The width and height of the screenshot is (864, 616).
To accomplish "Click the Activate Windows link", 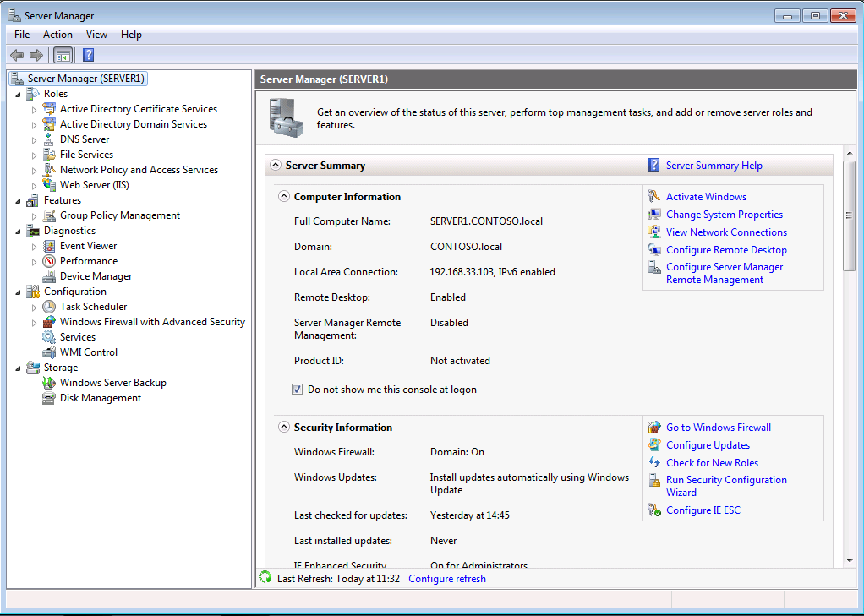I will [706, 197].
